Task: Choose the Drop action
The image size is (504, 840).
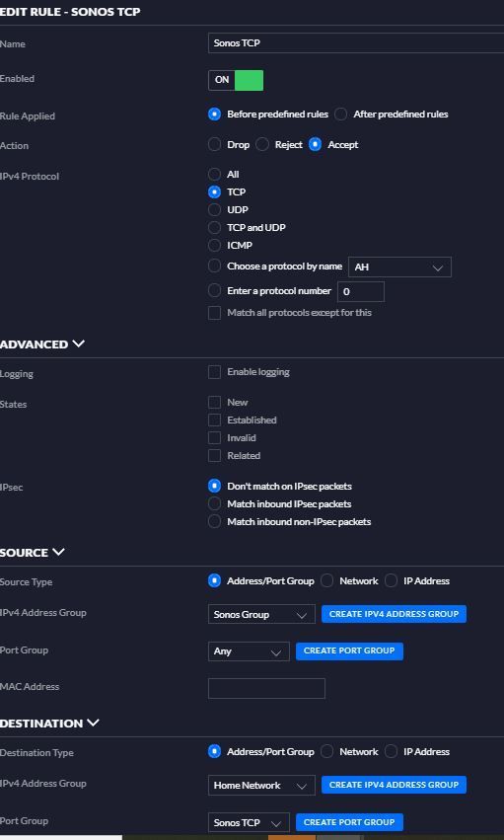Action: pos(214,145)
